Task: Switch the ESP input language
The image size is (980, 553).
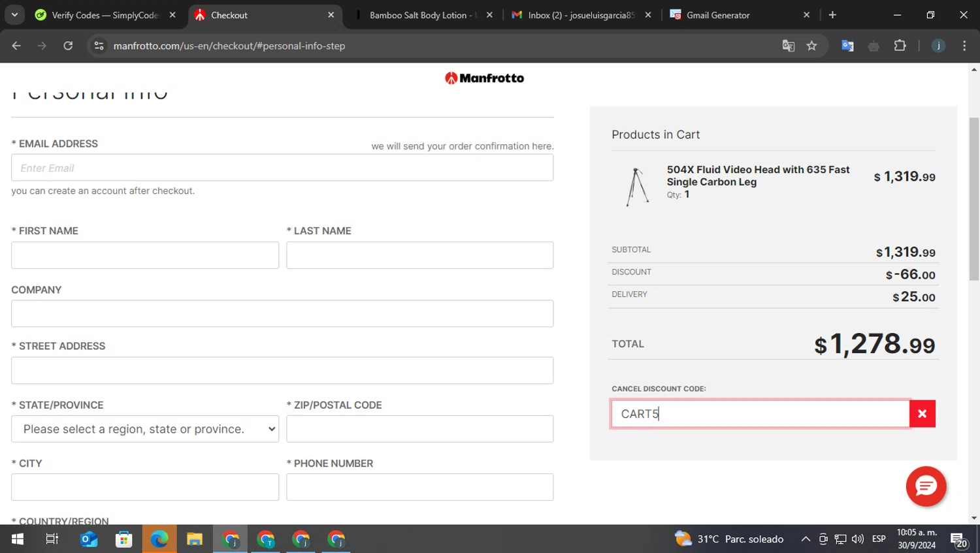Action: 879,539
